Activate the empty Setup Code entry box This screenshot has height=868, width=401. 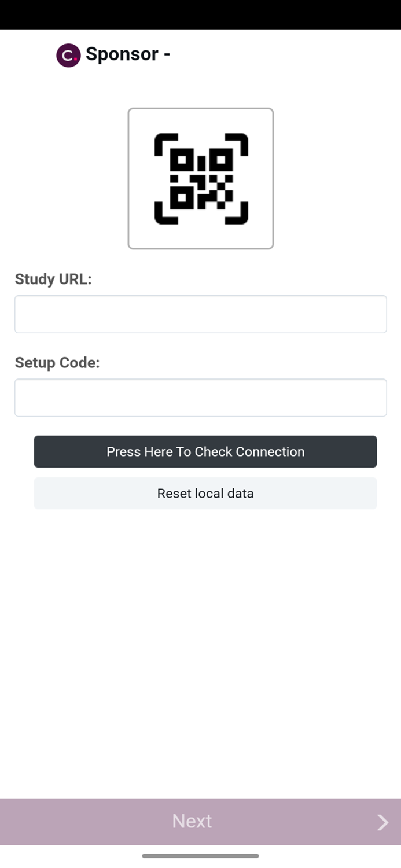tap(201, 398)
